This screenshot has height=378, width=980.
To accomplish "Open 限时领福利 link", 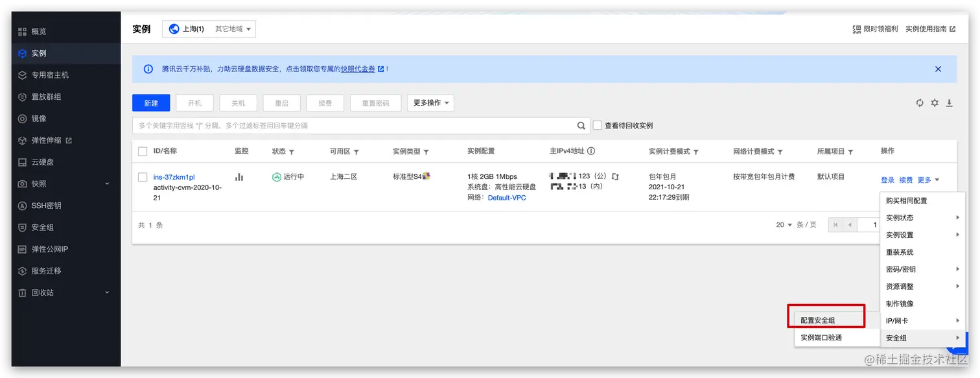I will 875,29.
